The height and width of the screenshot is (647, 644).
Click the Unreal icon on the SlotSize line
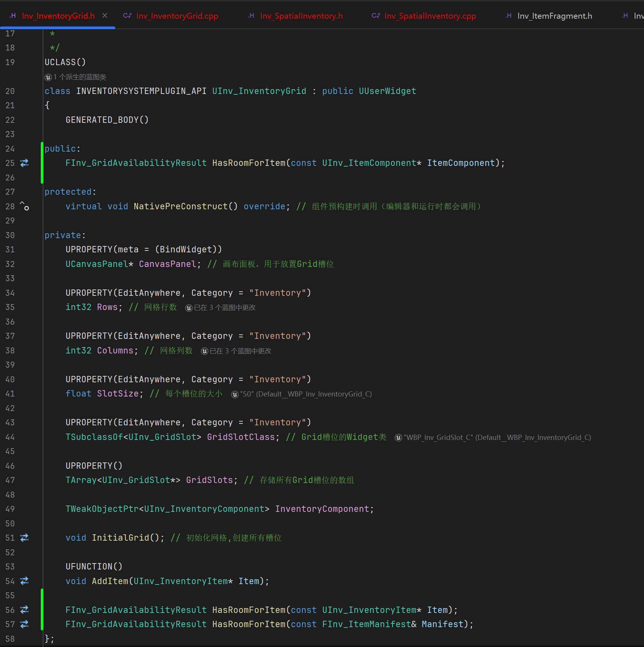click(x=235, y=394)
